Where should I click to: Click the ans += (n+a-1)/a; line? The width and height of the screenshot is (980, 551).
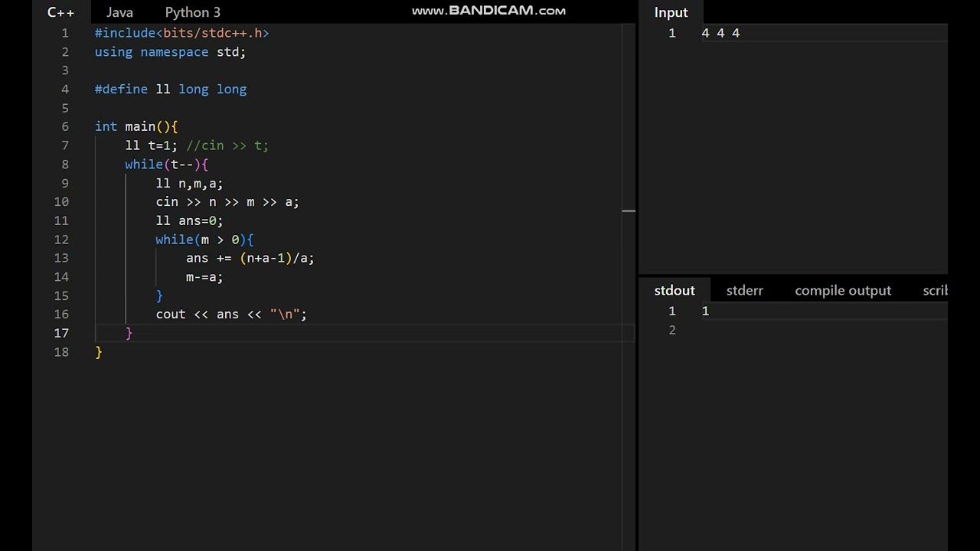(250, 259)
